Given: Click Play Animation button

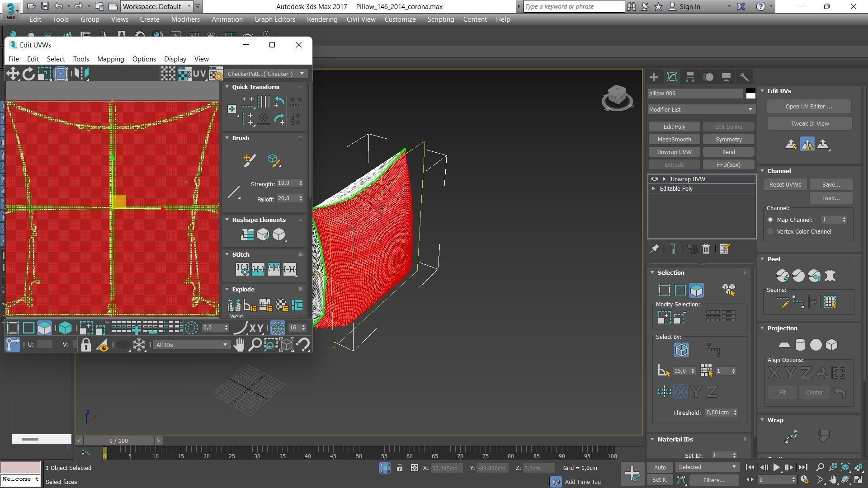Looking at the screenshot, I should tap(776, 468).
